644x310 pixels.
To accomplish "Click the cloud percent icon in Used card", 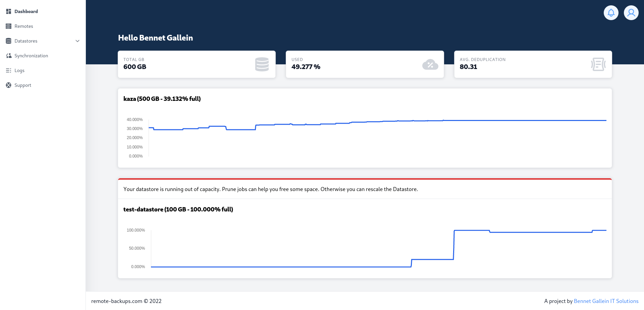I will pyautogui.click(x=430, y=64).
